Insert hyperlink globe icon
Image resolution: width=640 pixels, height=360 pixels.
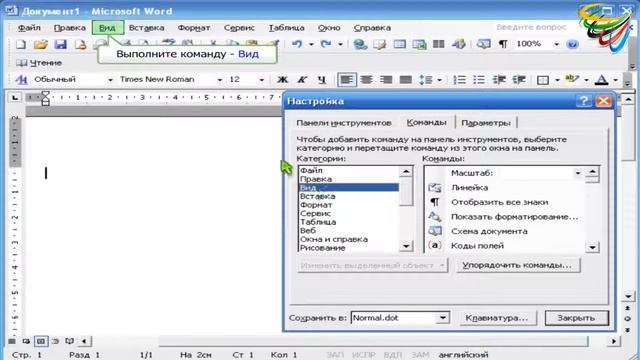[360, 44]
